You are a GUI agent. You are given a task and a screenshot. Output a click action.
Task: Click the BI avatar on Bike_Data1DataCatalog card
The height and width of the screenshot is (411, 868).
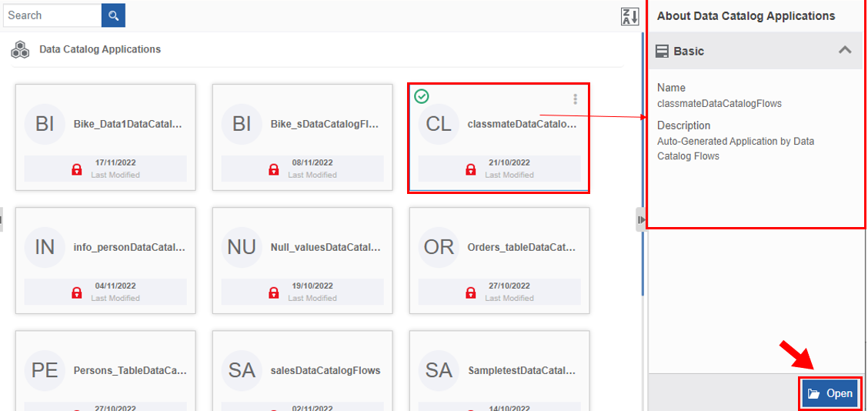45,124
